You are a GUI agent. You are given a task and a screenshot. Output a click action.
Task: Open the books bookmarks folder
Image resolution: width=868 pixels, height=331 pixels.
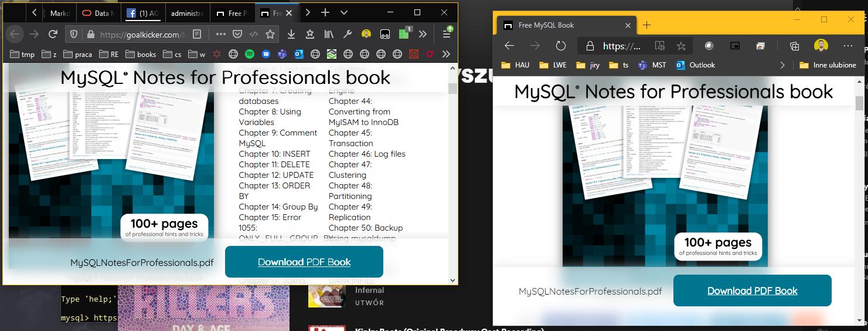[x=140, y=54]
